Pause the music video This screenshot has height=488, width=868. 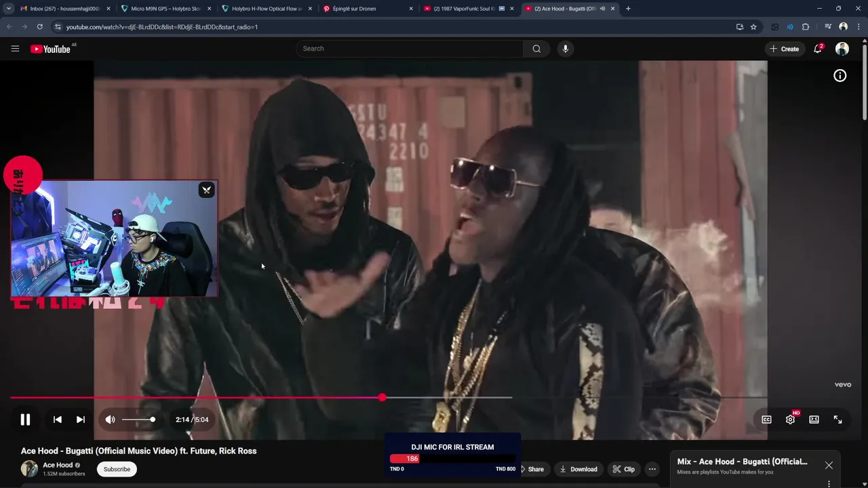pyautogui.click(x=25, y=420)
